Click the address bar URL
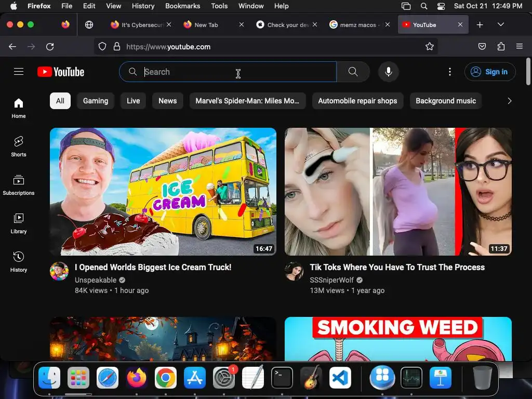The height and width of the screenshot is (399, 532). [x=168, y=47]
